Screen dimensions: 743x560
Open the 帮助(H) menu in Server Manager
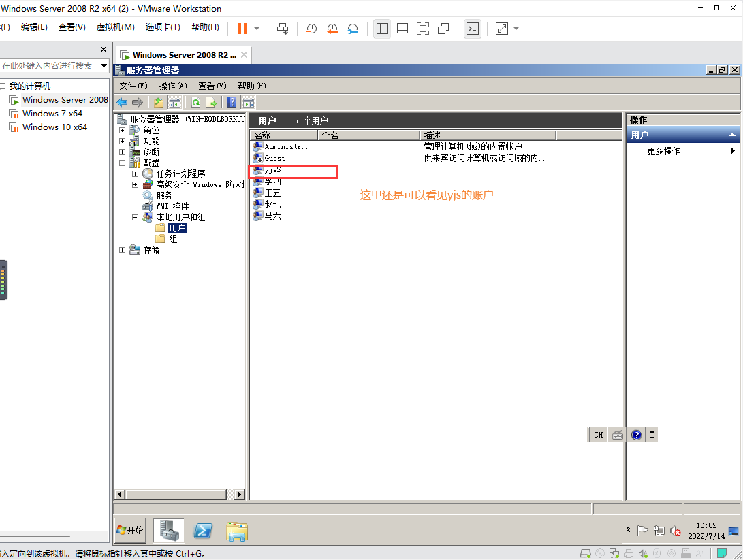point(251,86)
